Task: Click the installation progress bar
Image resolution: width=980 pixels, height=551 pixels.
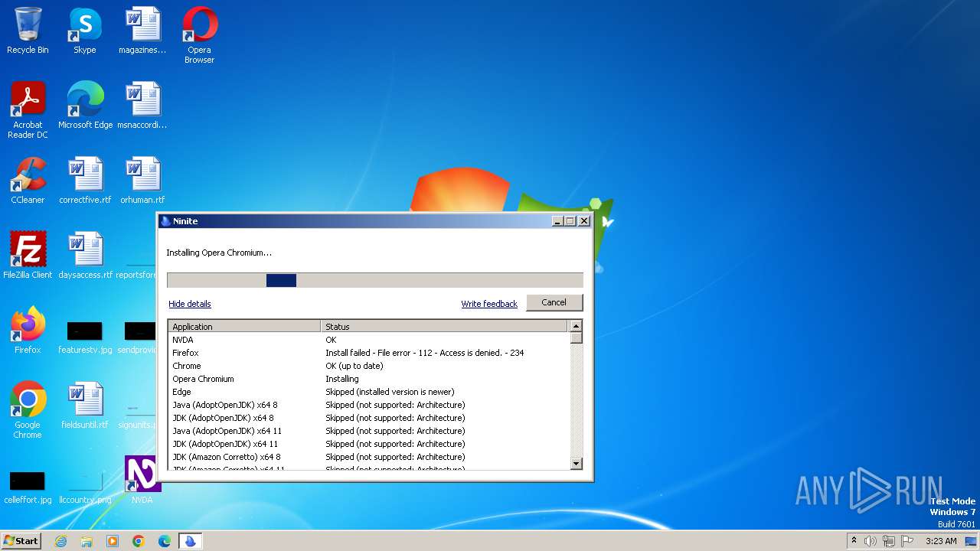Action: pyautogui.click(x=375, y=280)
